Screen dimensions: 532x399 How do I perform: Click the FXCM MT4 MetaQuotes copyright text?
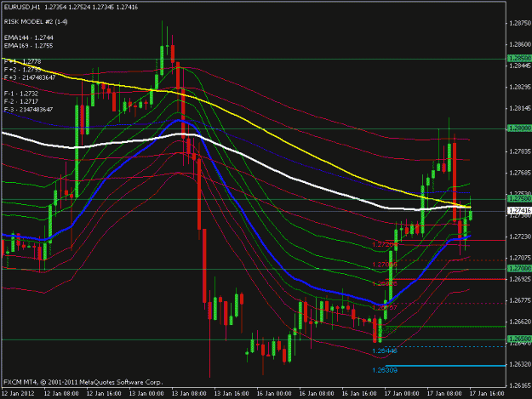coord(83,382)
